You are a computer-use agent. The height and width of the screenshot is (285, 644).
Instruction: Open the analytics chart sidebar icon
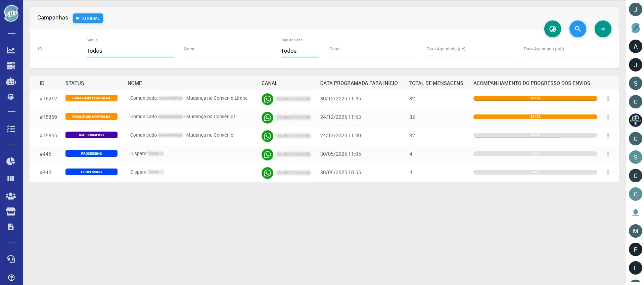click(11, 50)
